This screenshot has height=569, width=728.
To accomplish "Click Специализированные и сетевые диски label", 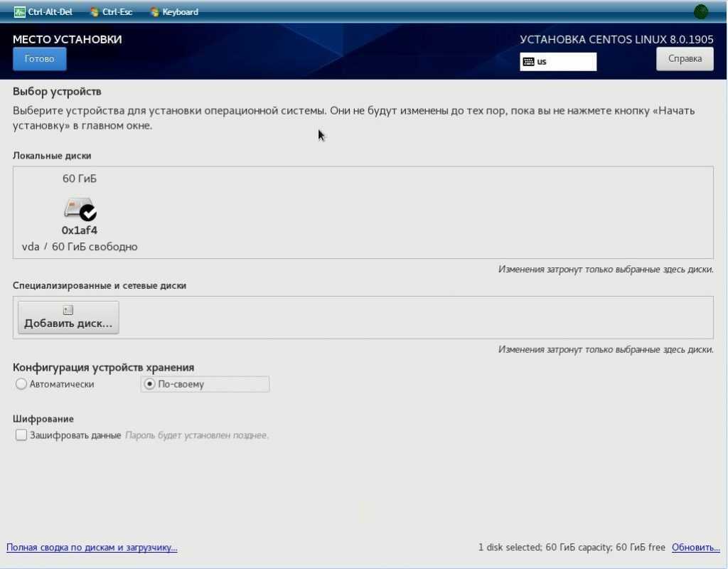I will click(100, 286).
